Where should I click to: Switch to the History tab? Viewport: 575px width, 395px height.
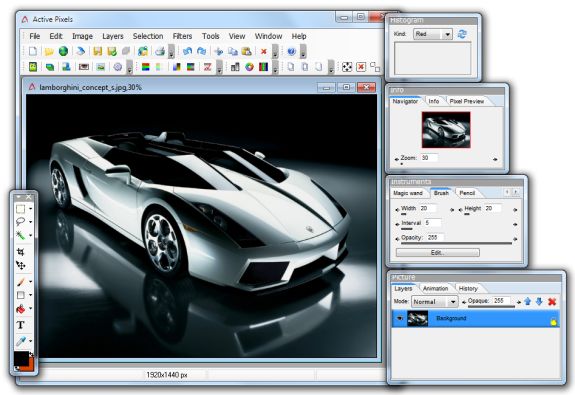tap(468, 289)
